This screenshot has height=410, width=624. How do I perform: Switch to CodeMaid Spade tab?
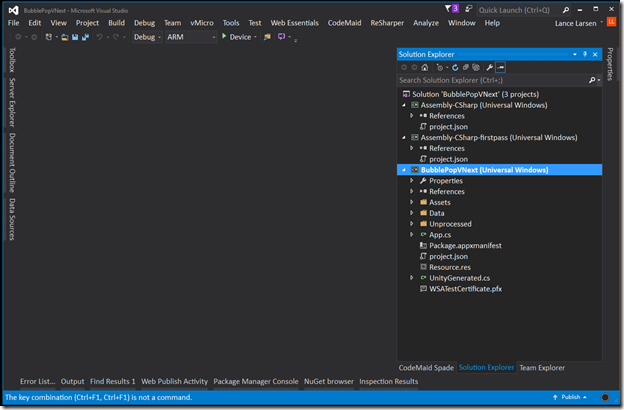[x=426, y=368]
